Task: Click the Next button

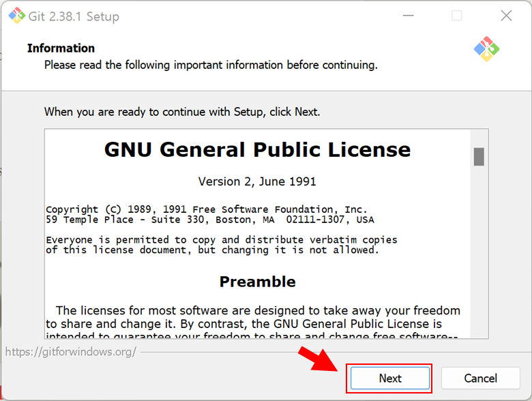Action: [390, 378]
